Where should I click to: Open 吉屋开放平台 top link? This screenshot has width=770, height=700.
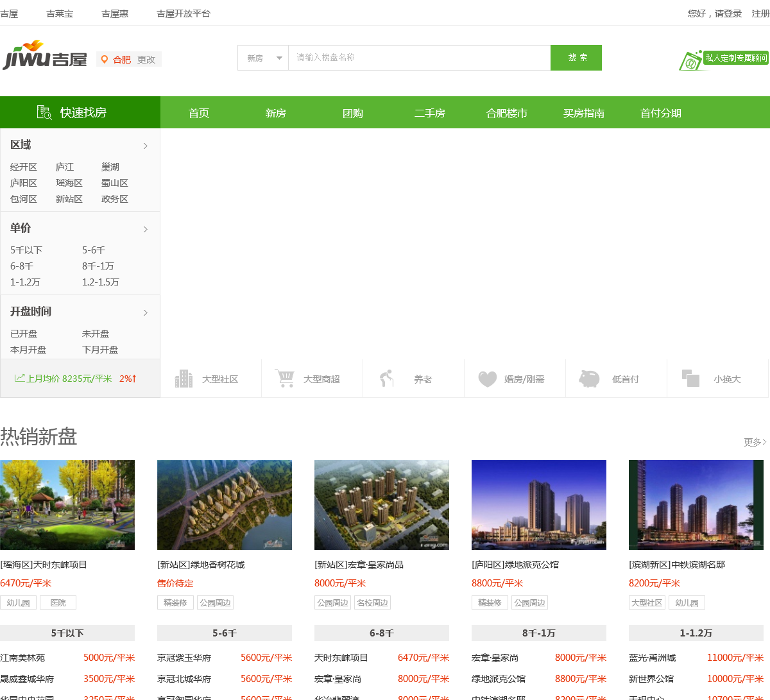point(184,13)
